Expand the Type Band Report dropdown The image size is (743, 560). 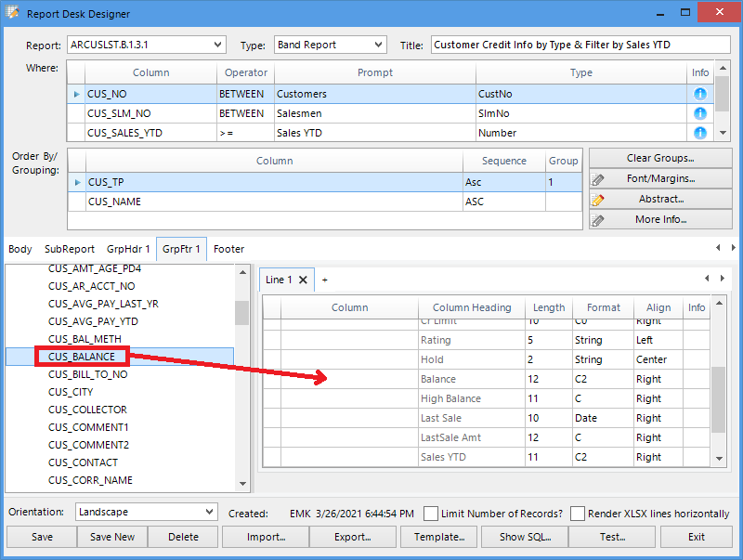378,45
